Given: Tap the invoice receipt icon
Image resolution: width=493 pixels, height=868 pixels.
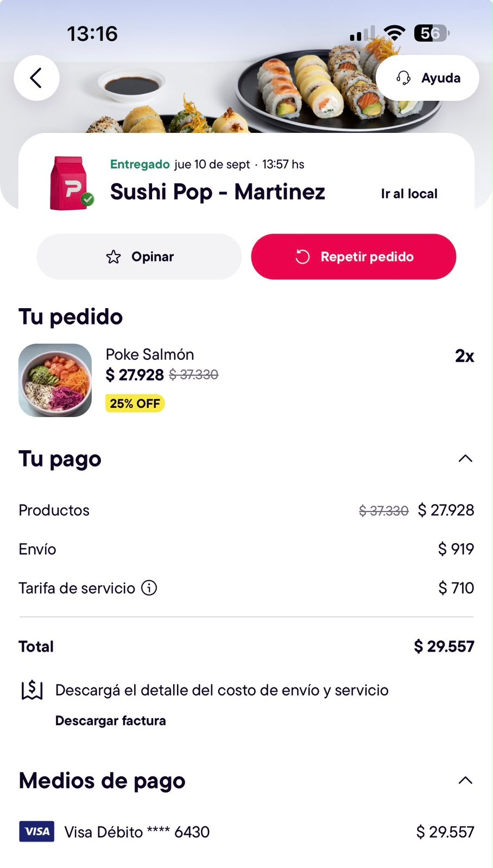Looking at the screenshot, I should pyautogui.click(x=32, y=690).
